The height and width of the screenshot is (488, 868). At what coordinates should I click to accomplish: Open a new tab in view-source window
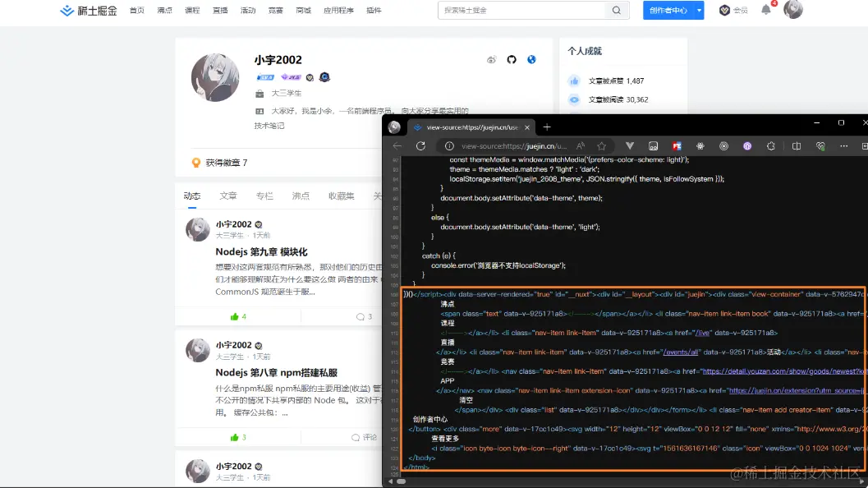547,127
